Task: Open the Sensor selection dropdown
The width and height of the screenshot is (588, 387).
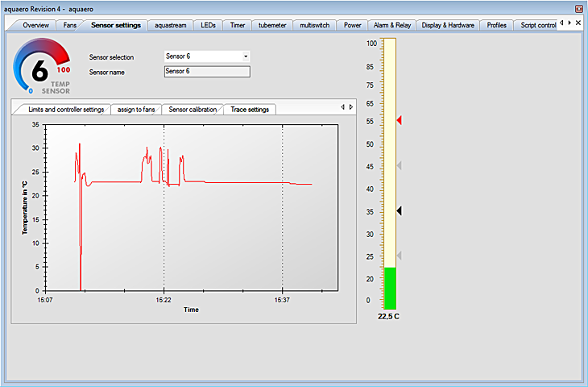Action: click(246, 56)
